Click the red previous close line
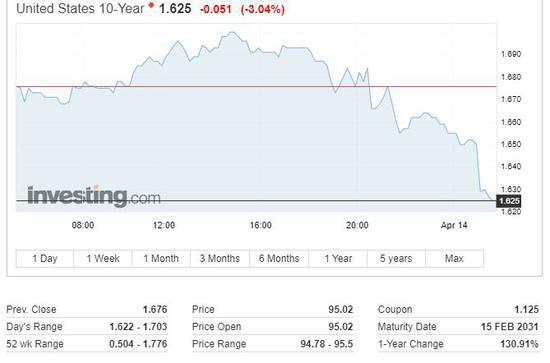Viewport: 550px width, 363px height. pyautogui.click(x=256, y=86)
